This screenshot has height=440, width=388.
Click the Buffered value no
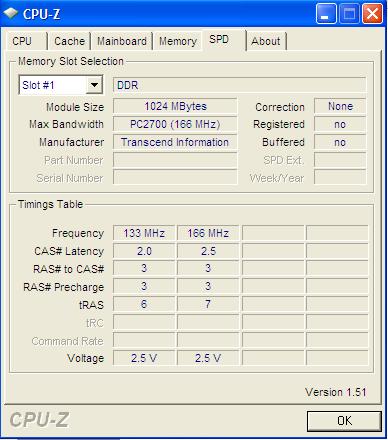pyautogui.click(x=340, y=142)
